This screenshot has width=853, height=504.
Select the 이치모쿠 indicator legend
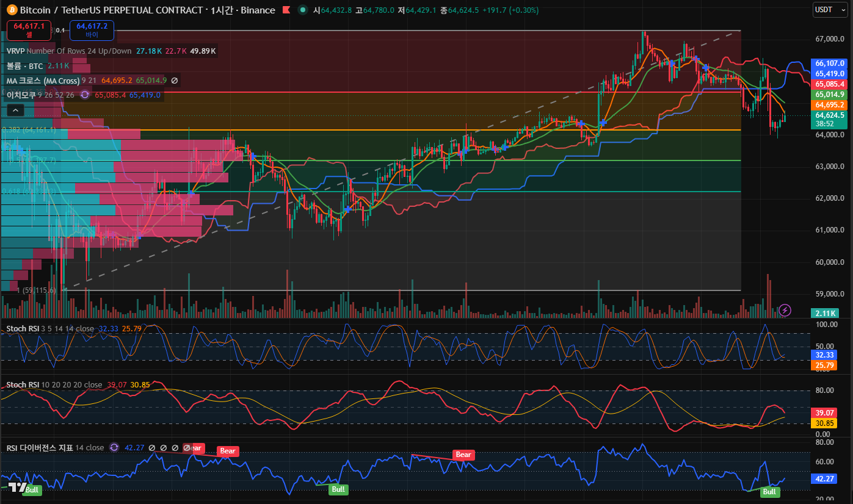[x=20, y=95]
